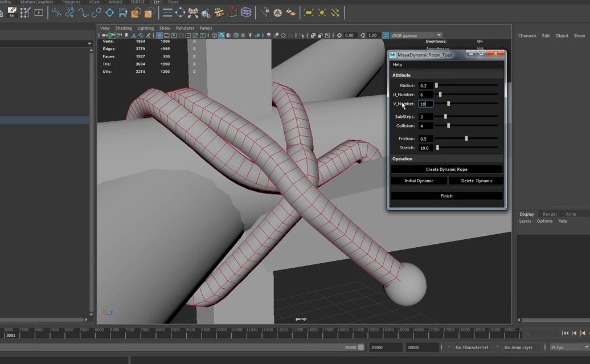
Task: Open camera attribute editor icon in viewport toolbar
Action: tap(119, 35)
